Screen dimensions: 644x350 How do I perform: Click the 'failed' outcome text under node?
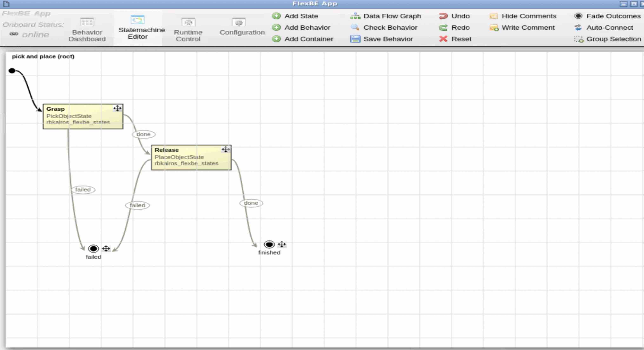coord(94,257)
